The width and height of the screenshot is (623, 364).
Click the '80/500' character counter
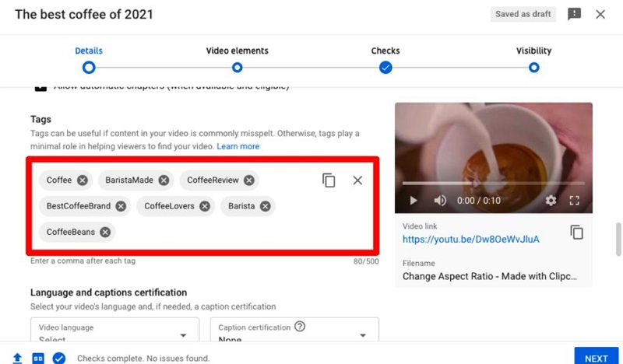[x=366, y=261]
